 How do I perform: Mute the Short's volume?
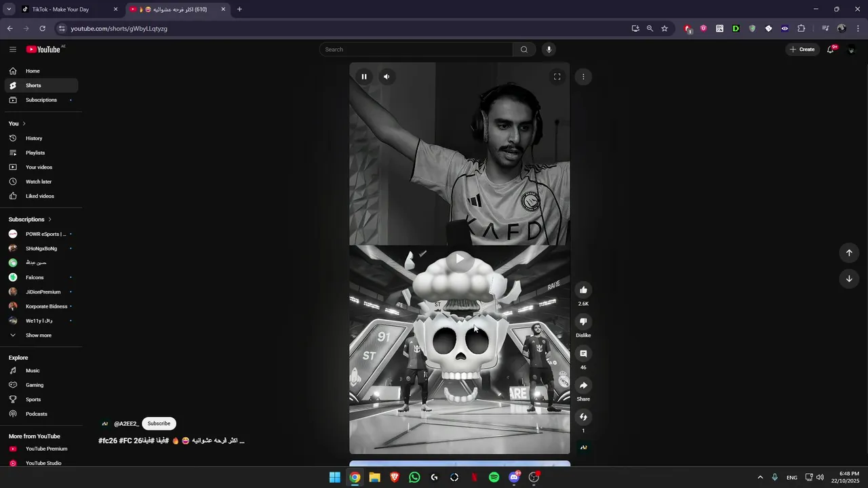tap(387, 77)
